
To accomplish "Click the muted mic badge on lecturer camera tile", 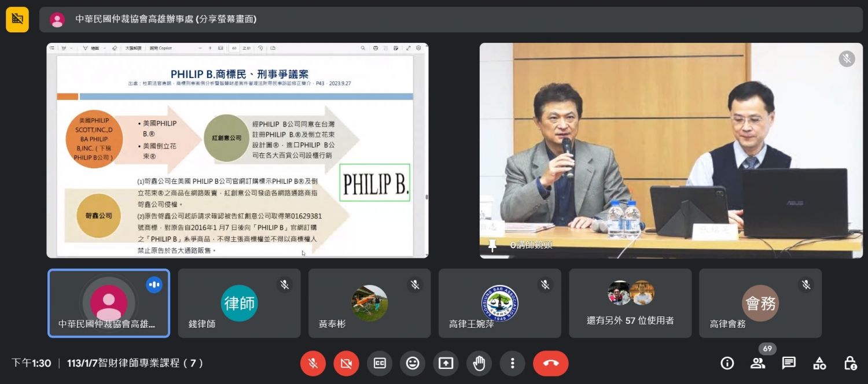I will point(847,58).
